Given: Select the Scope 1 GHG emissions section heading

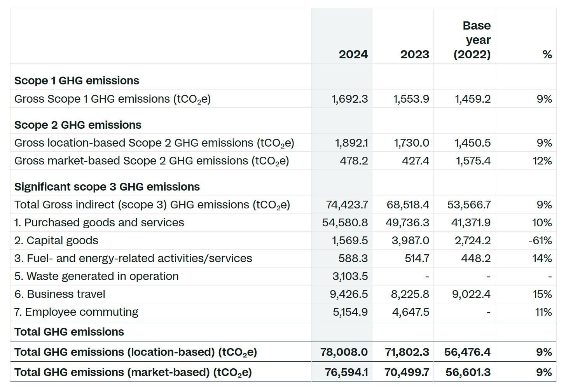Looking at the screenshot, I should point(77,80).
